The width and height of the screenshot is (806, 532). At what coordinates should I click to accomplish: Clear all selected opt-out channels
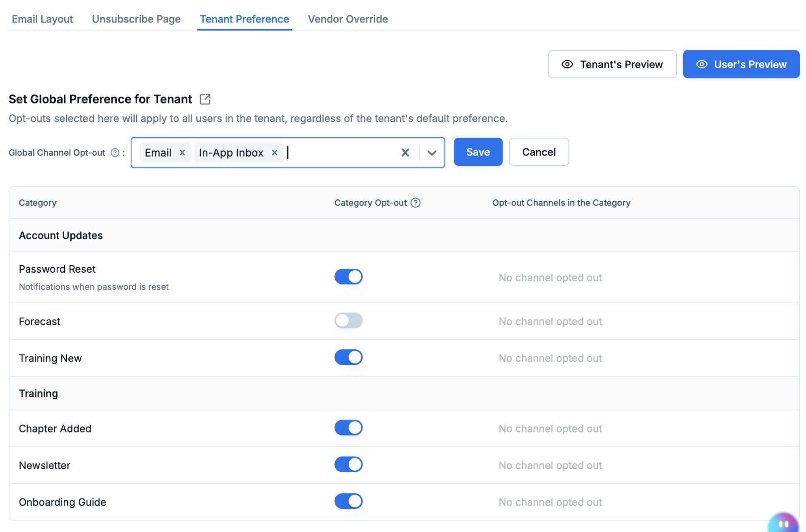coord(405,153)
